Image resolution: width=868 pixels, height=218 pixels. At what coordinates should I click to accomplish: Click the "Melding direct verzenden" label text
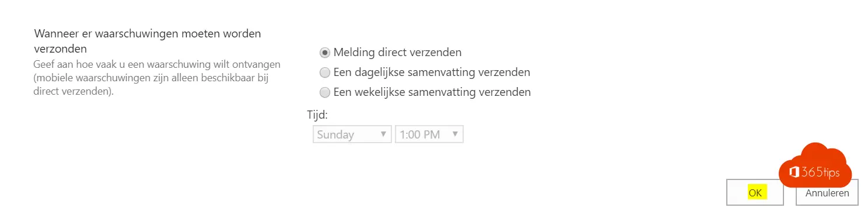pos(397,53)
